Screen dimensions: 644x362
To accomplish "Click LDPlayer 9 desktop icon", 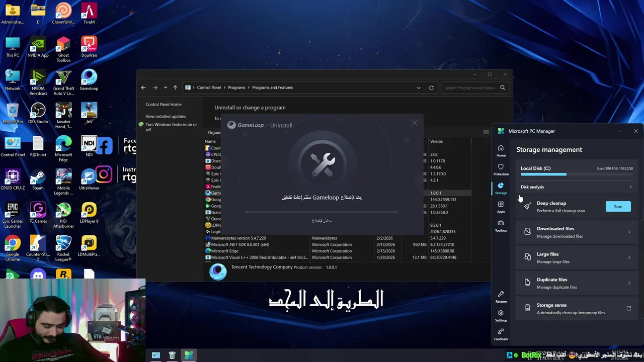I will click(89, 213).
